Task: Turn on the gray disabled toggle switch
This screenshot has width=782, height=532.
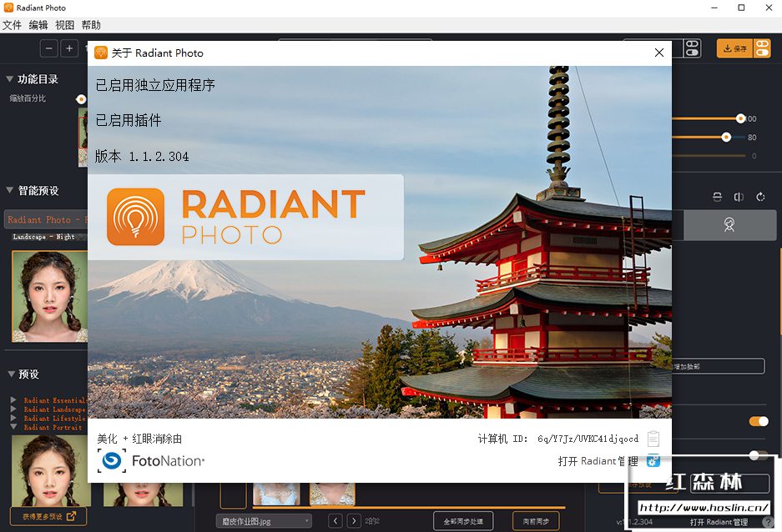Action: pyautogui.click(x=759, y=454)
